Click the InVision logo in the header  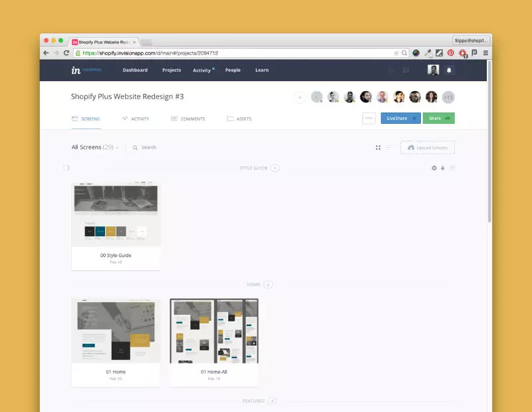pyautogui.click(x=76, y=70)
